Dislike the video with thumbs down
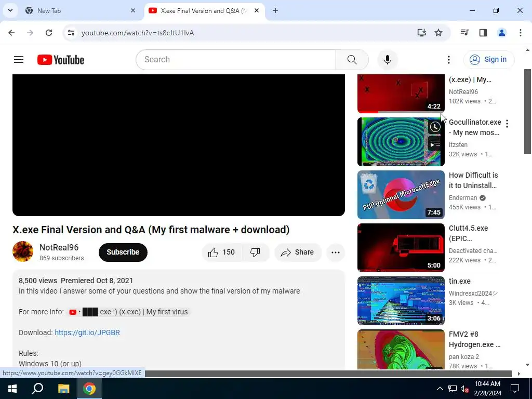This screenshot has height=399, width=532. (255, 252)
